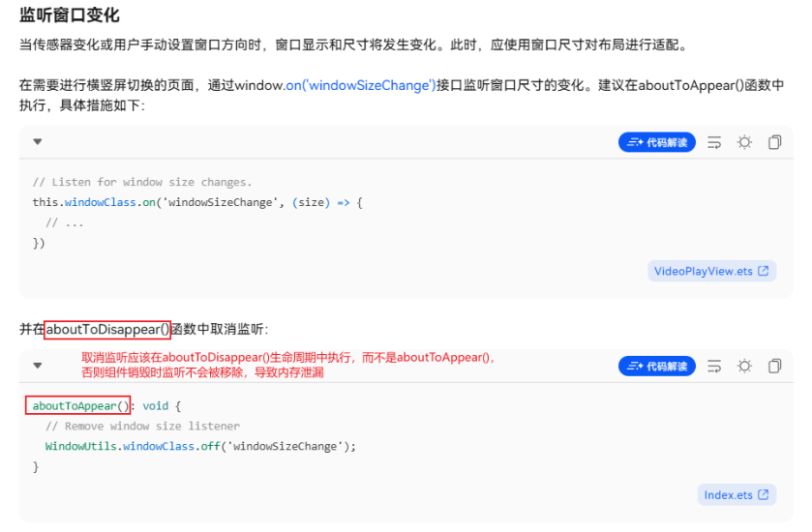Image resolution: width=812 pixels, height=532 pixels.
Task: Copy the windowClass.on listener code snippet
Action: (x=774, y=142)
